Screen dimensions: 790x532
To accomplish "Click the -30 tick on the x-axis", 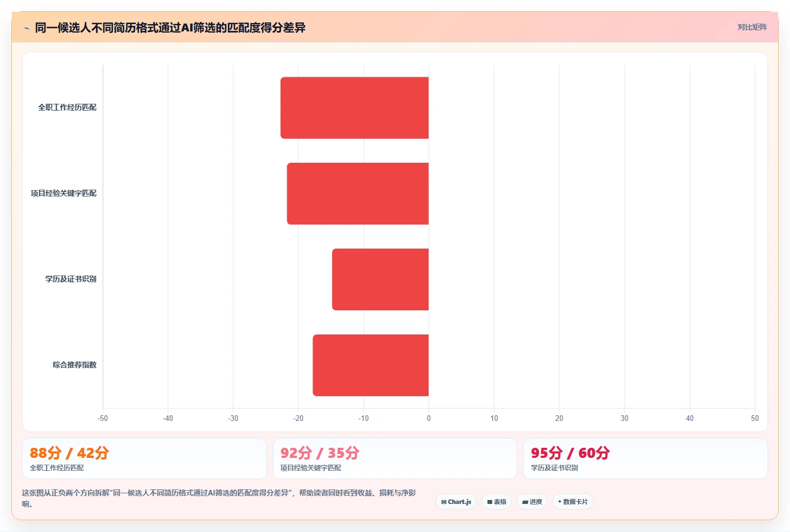I will 233,418.
